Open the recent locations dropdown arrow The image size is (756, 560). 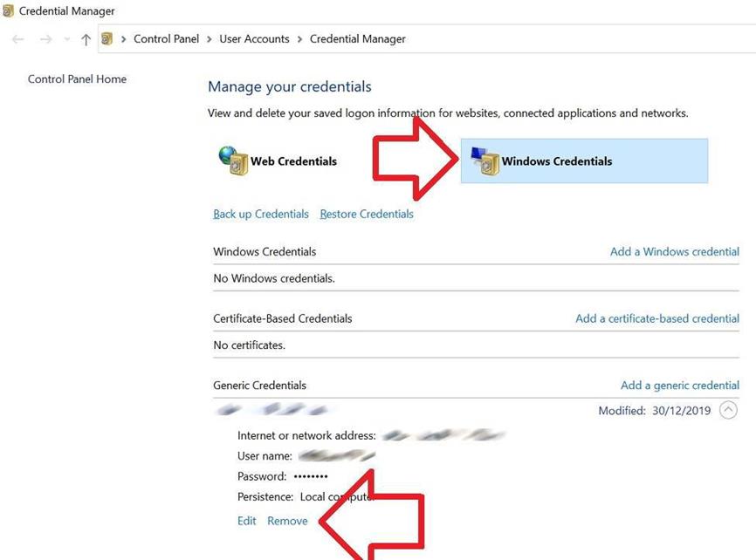click(66, 39)
